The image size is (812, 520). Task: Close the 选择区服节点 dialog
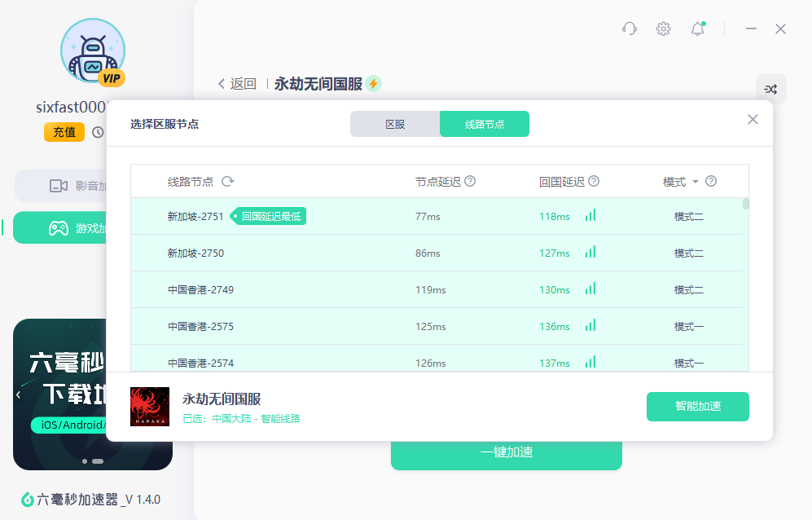click(753, 120)
